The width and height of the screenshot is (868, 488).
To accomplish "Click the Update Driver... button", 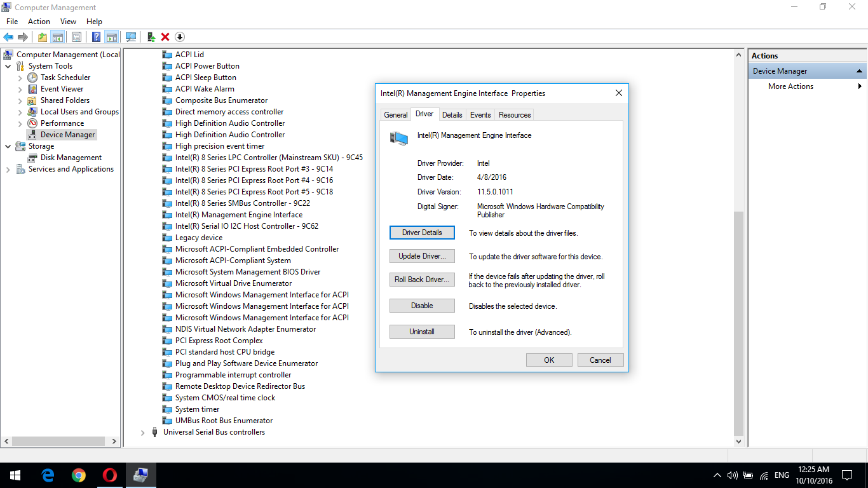I will pos(422,256).
